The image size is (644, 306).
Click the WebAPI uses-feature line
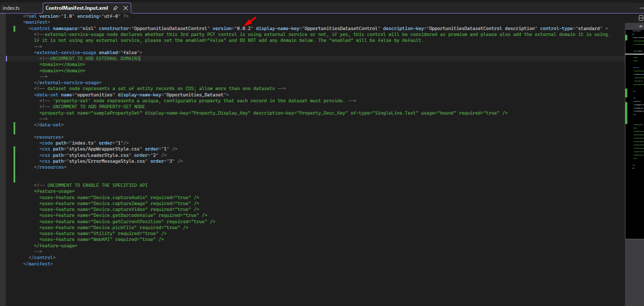101,239
